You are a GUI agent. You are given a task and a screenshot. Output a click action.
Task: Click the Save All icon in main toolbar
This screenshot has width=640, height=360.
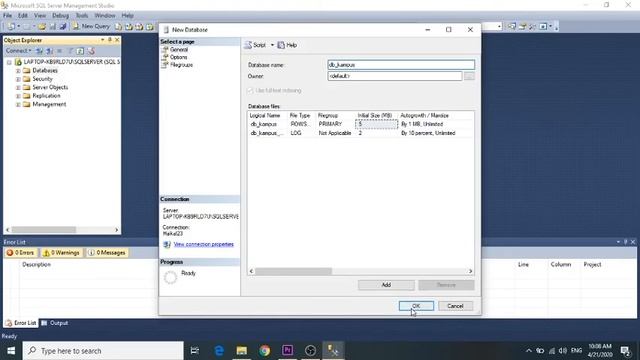tap(62, 27)
